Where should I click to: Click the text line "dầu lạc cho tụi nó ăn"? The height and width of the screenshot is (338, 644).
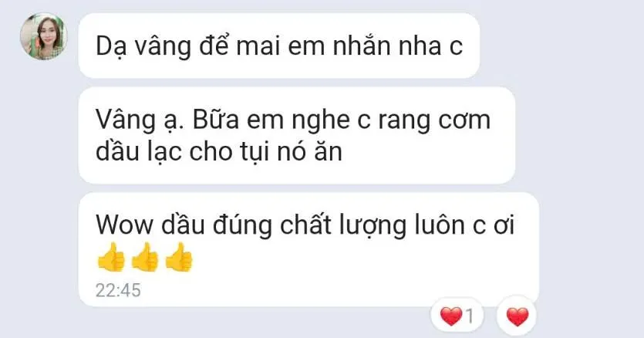(218, 152)
